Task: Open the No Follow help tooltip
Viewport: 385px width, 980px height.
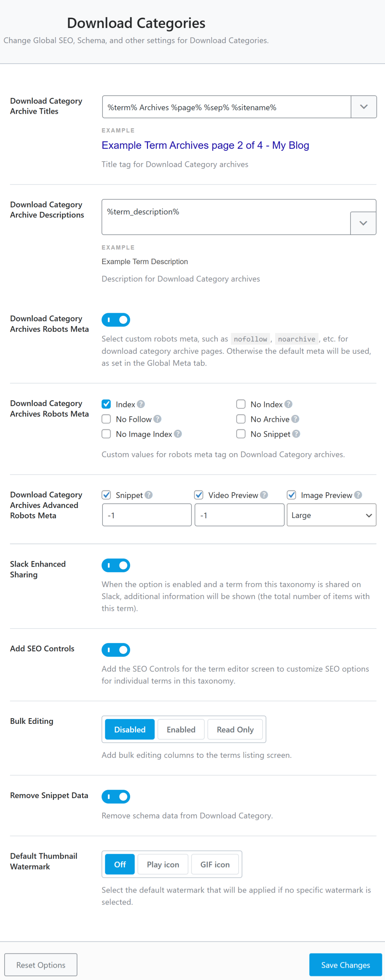Action: point(158,419)
